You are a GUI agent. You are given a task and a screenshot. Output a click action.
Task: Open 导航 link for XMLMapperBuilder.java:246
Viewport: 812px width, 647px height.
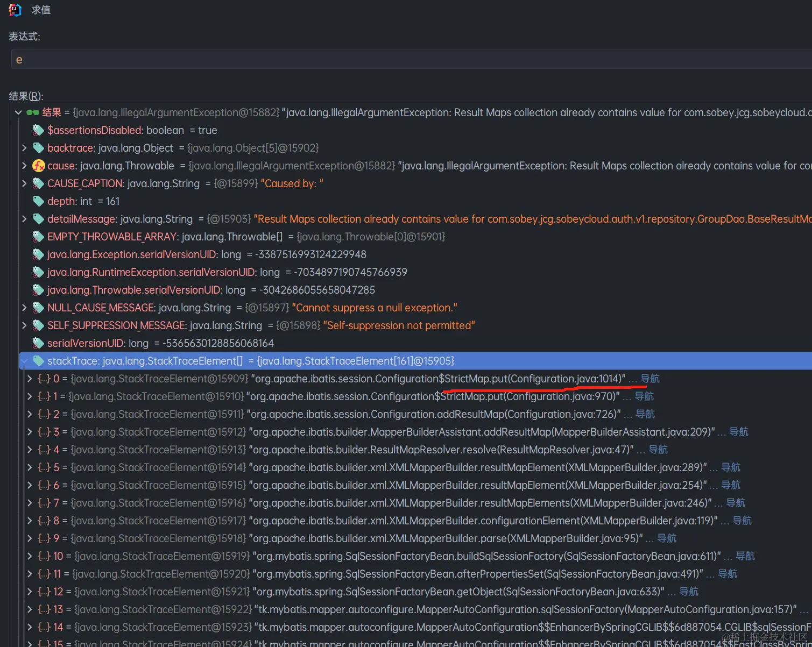click(736, 503)
